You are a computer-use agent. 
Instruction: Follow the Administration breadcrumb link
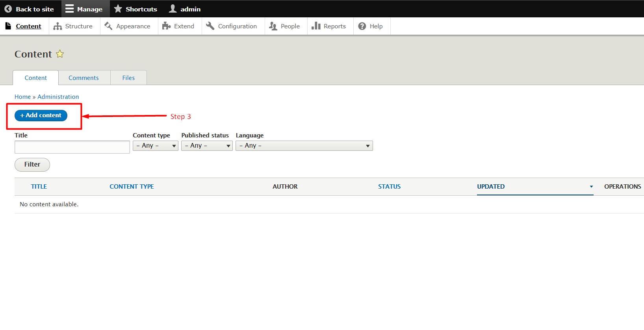click(x=58, y=97)
